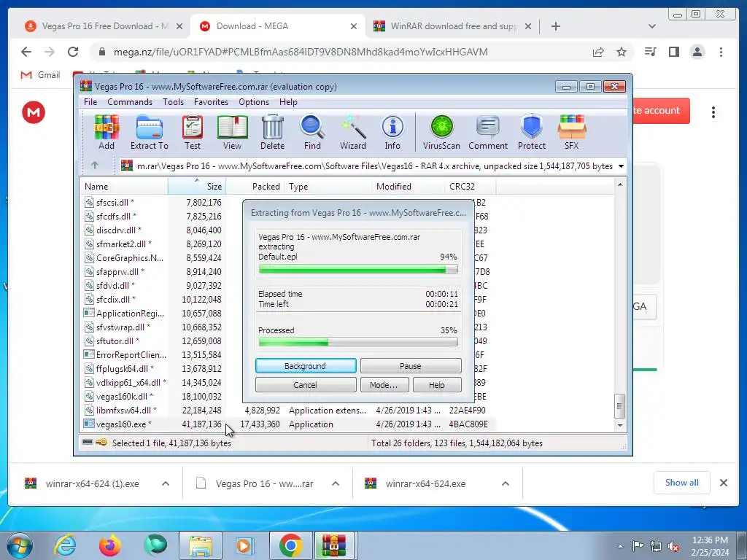Open Chrome tab search chevron
Viewport: 747px width, 560px height.
tap(652, 26)
